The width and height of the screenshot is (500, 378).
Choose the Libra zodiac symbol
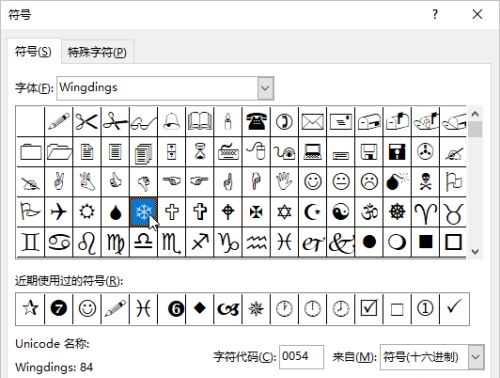[x=143, y=242]
